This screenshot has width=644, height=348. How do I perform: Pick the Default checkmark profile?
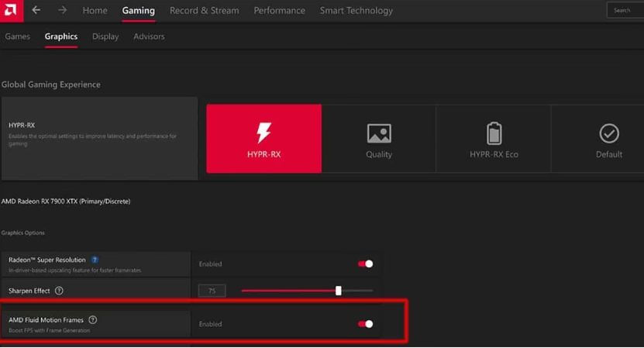608,139
